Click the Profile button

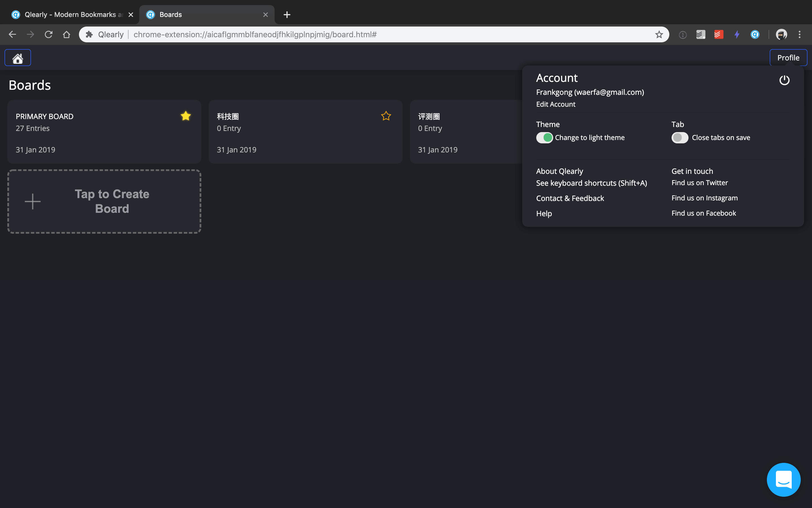788,58
